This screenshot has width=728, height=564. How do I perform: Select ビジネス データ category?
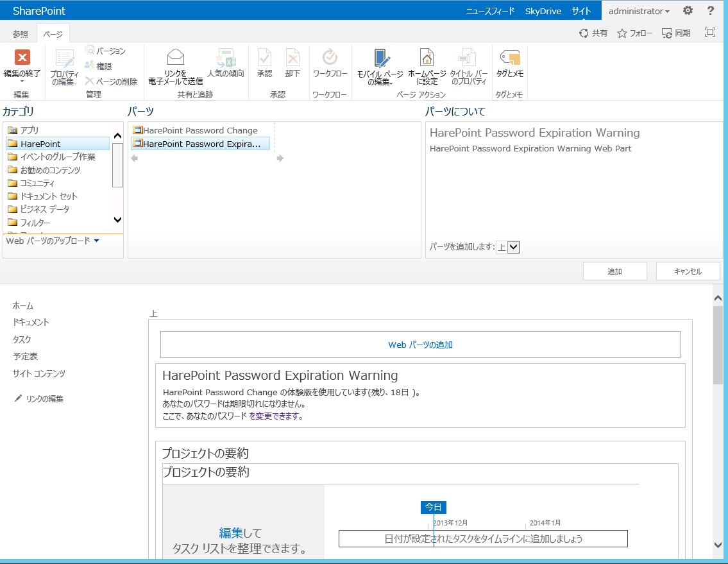click(x=58, y=209)
